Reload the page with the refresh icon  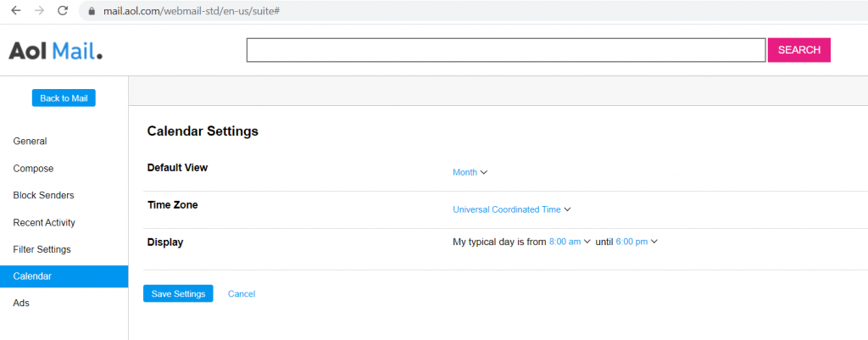click(63, 11)
